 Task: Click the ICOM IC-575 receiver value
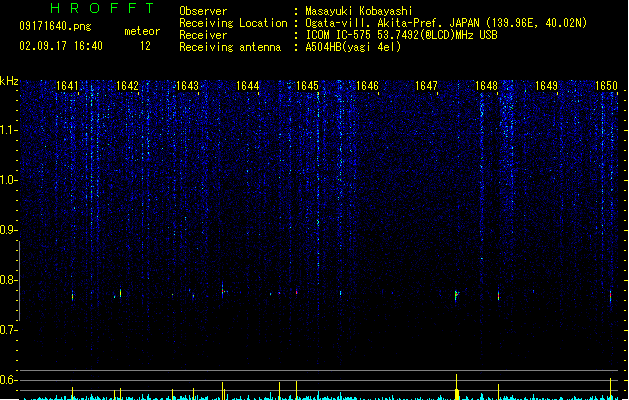402,35
